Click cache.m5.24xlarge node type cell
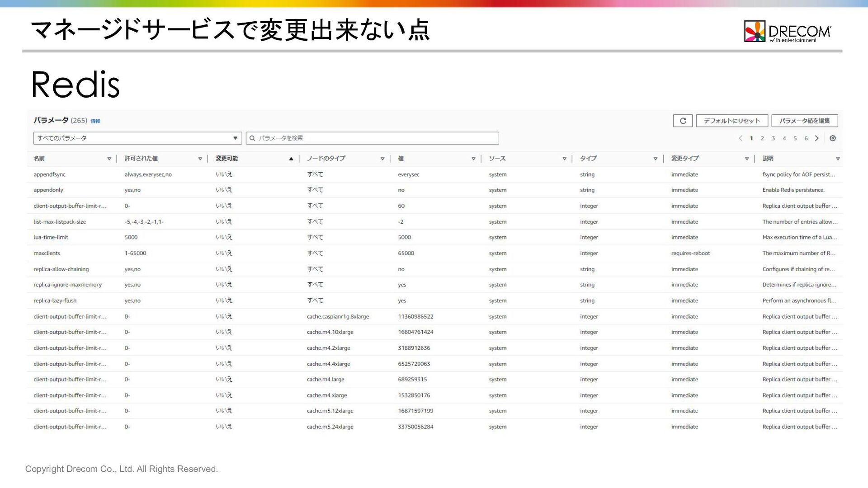 (x=330, y=427)
